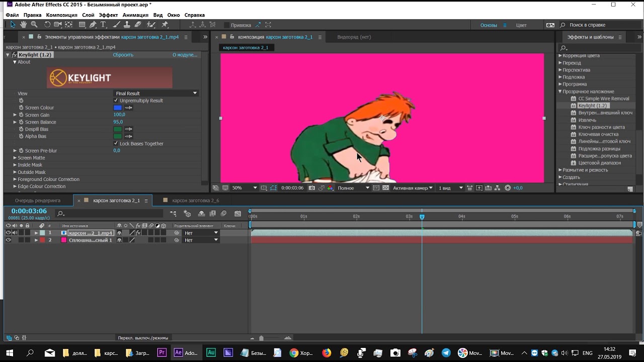The image size is (644, 362).
Task: Hide the карсон ...2_1.mp4 layer eye
Action: pos(8,233)
